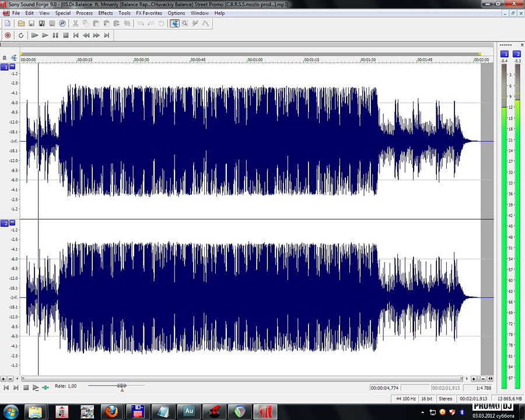Jump to end with Go to End button
Viewport: 525px width, 420px height.
(107, 36)
